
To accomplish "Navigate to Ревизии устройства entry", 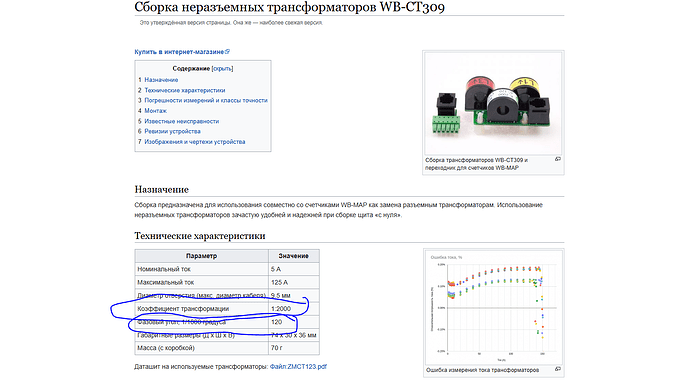I will coord(172,131).
